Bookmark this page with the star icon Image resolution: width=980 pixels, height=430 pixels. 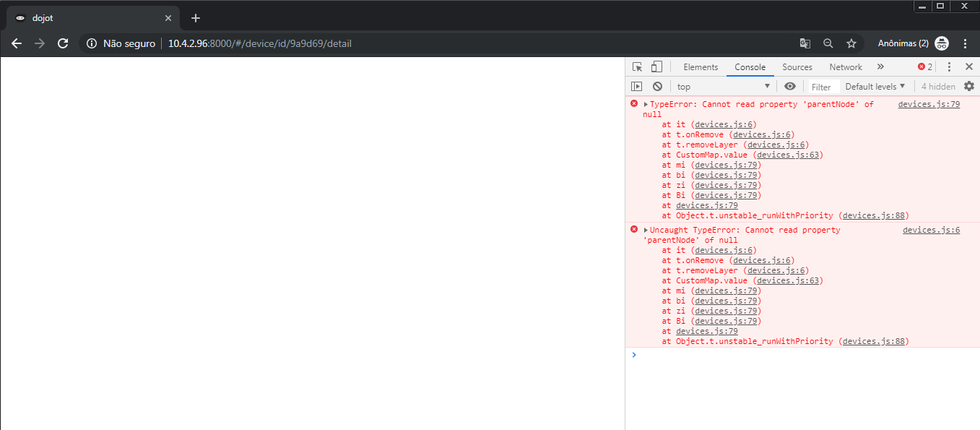coord(851,43)
